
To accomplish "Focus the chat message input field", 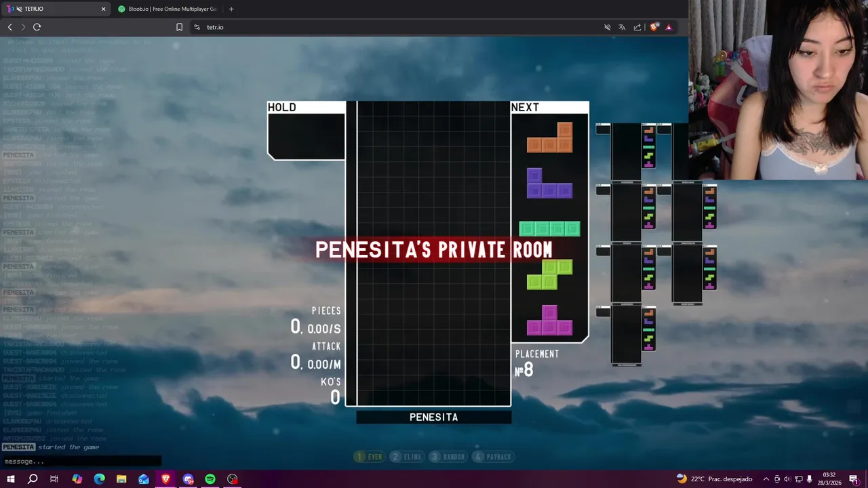I will coord(81,462).
